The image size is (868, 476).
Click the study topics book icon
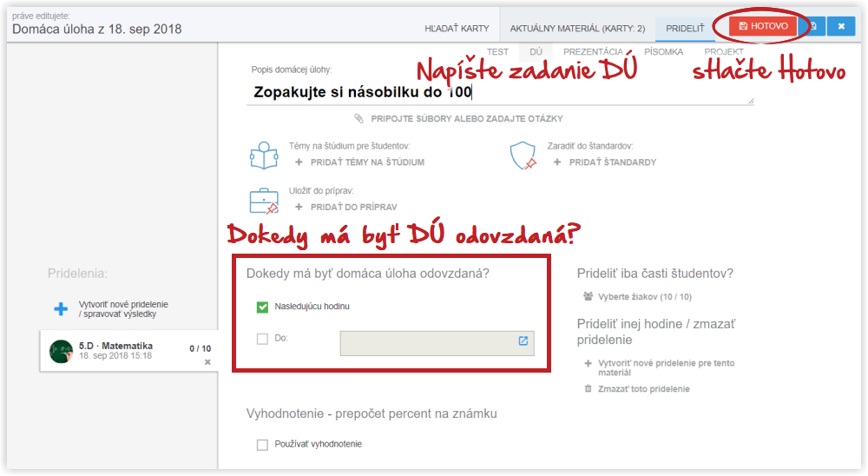[x=264, y=155]
